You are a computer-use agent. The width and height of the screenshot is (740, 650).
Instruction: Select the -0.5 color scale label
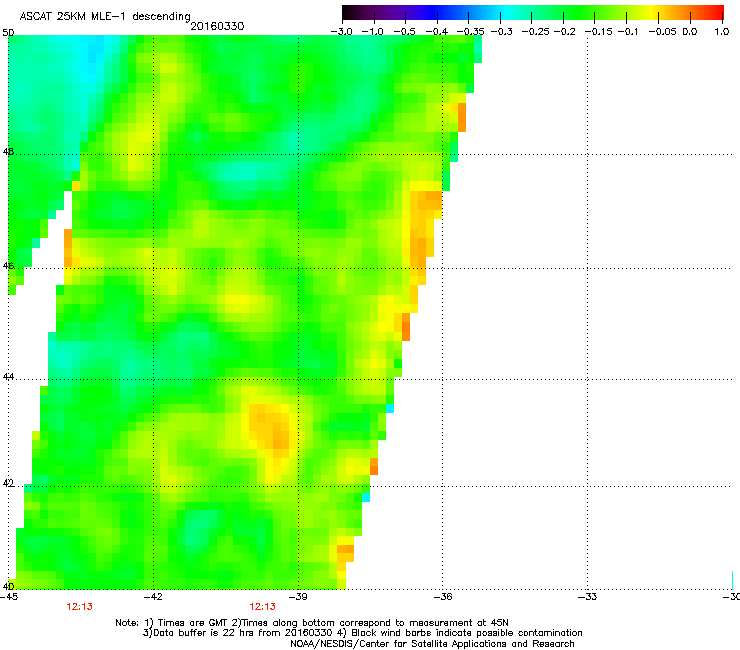click(404, 32)
